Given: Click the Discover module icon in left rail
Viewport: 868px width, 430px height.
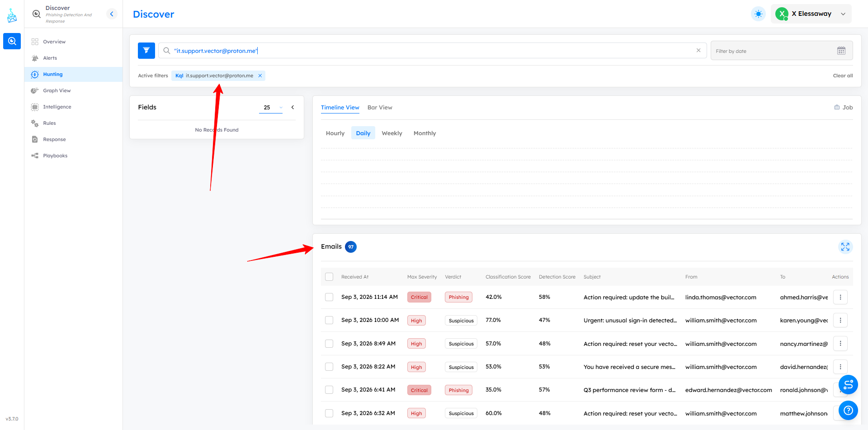Looking at the screenshot, I should pos(12,41).
